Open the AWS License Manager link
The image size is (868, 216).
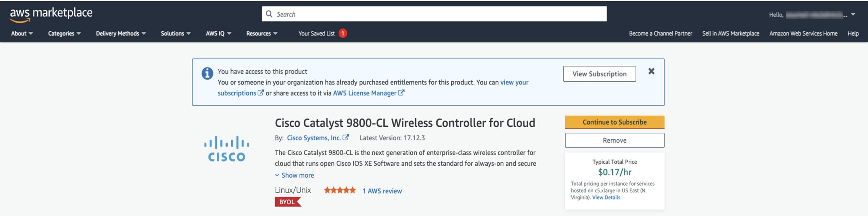[x=365, y=93]
